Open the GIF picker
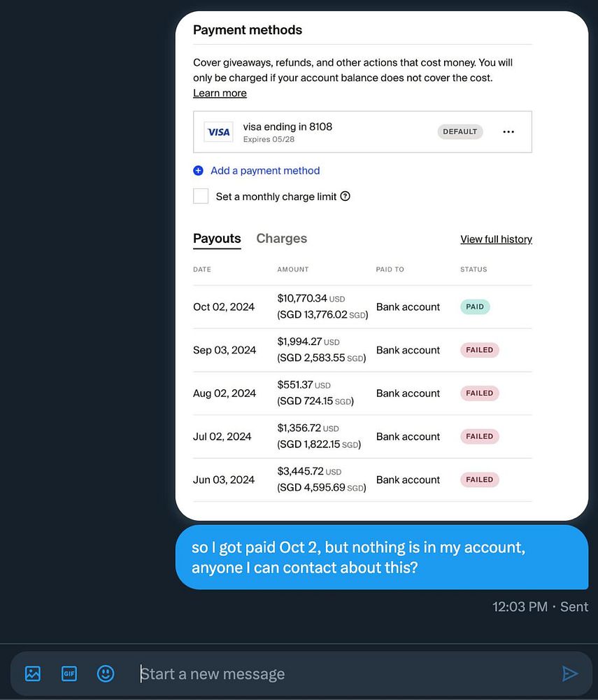The width and height of the screenshot is (598, 700). click(x=69, y=673)
